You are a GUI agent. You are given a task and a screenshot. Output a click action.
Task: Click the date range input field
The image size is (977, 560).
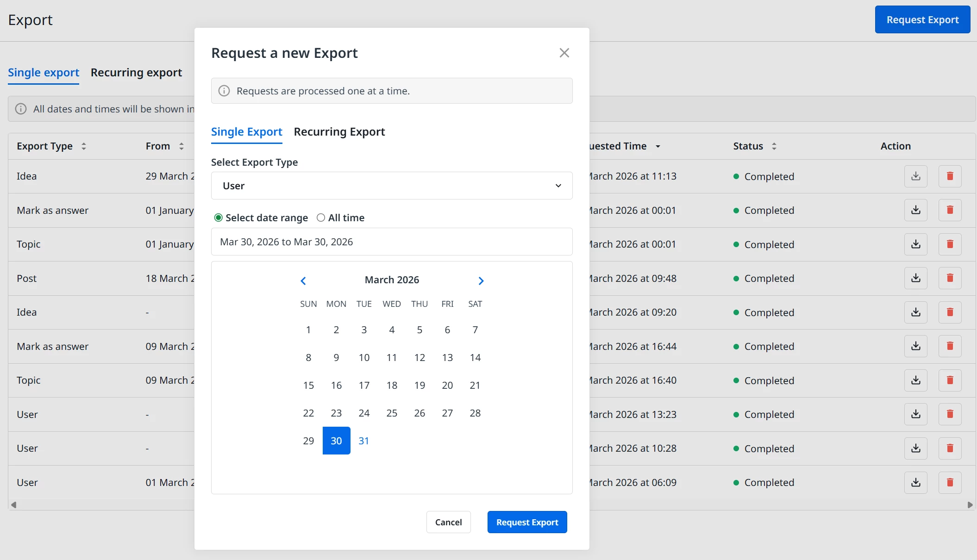click(392, 242)
